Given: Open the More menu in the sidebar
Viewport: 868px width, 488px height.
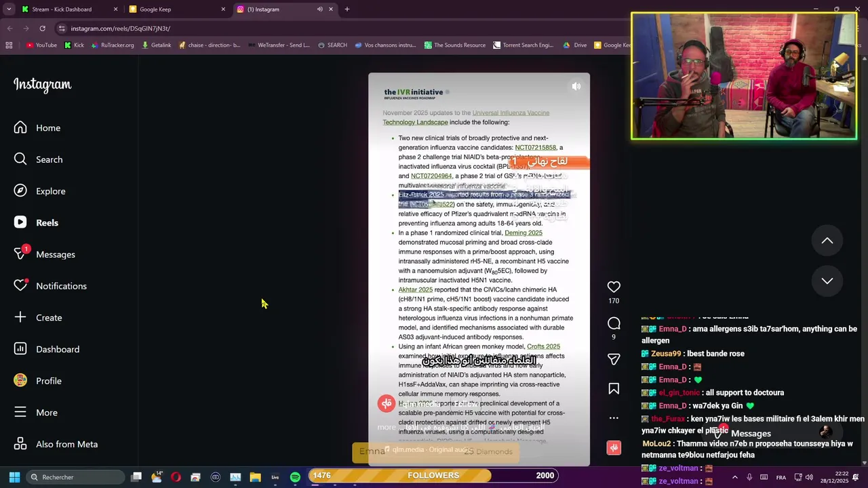Looking at the screenshot, I should click(36, 412).
